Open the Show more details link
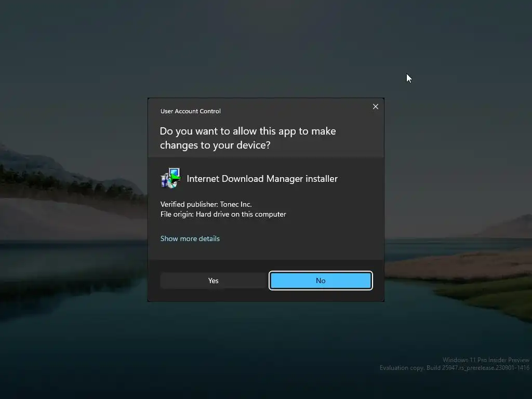This screenshot has height=399, width=532. point(190,238)
